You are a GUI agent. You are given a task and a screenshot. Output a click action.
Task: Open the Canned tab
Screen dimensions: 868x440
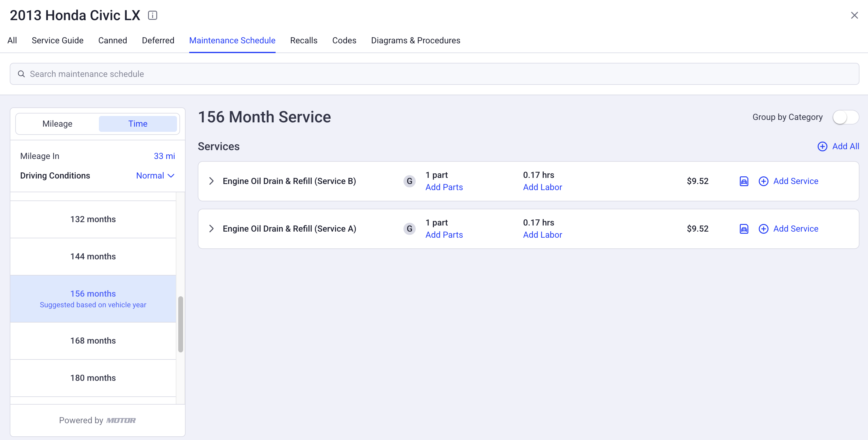113,40
